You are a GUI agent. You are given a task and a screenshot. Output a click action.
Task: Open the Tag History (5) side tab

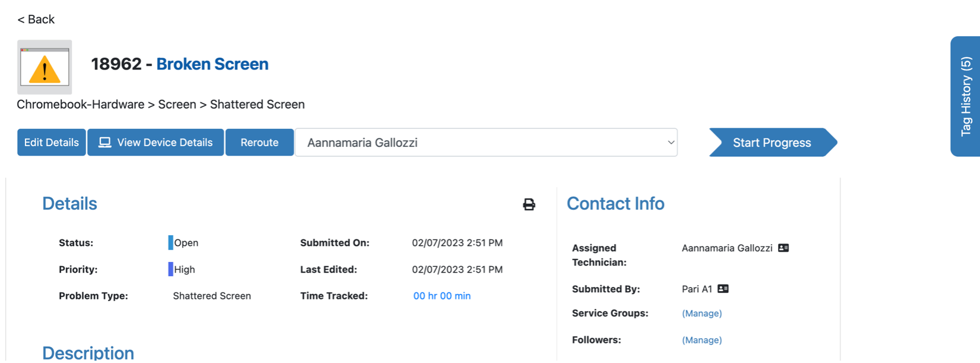click(966, 96)
